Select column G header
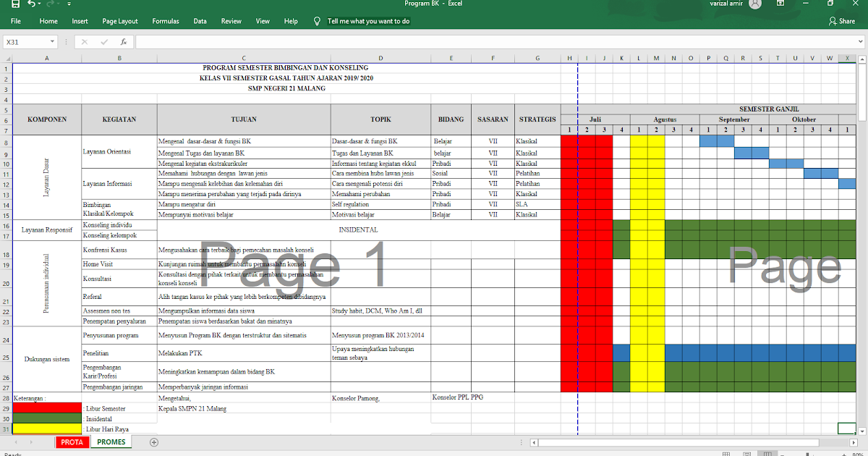 (537, 58)
